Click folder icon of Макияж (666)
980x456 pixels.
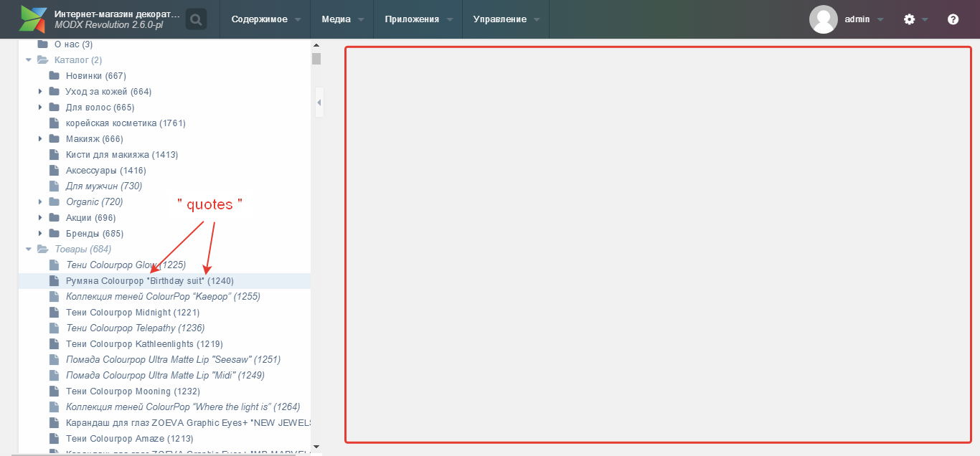(54, 138)
